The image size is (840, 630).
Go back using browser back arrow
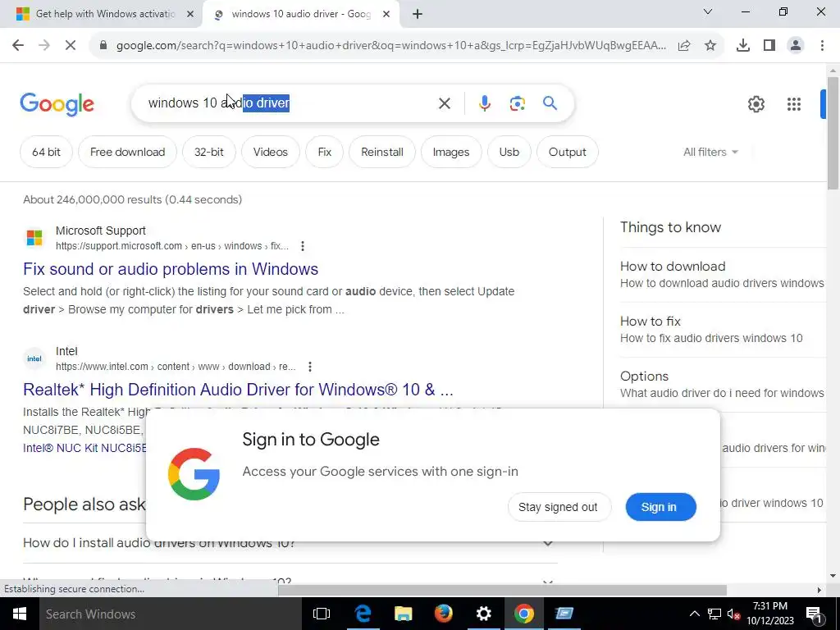point(18,46)
